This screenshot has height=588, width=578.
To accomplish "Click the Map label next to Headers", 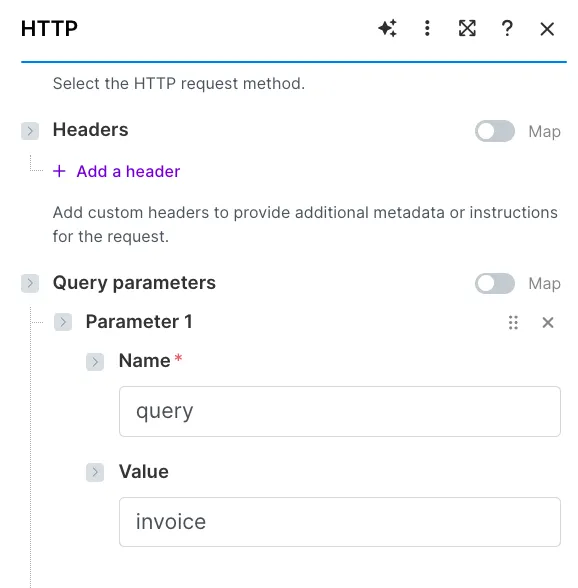I will (544, 132).
